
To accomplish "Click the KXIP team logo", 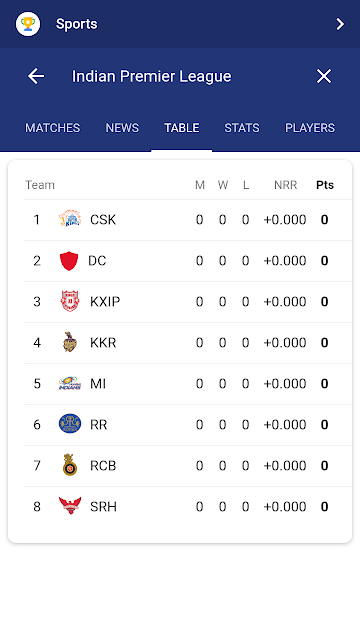I will (x=70, y=301).
